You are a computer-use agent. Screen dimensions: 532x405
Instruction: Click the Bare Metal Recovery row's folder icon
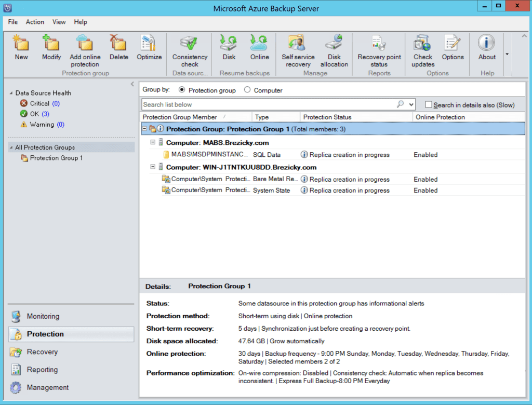click(166, 179)
